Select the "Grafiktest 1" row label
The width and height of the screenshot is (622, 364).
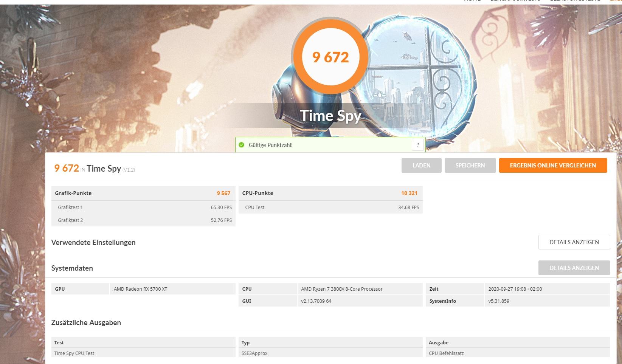(x=70, y=207)
